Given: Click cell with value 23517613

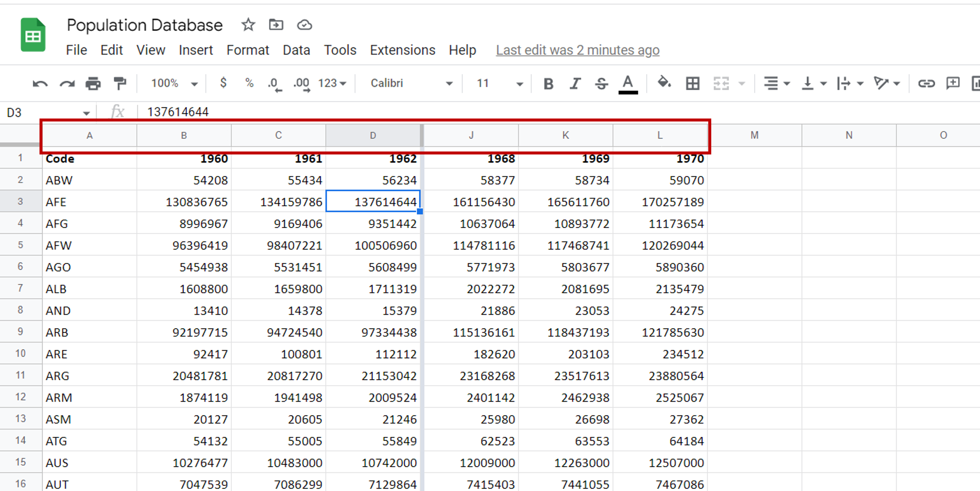Looking at the screenshot, I should click(565, 375).
